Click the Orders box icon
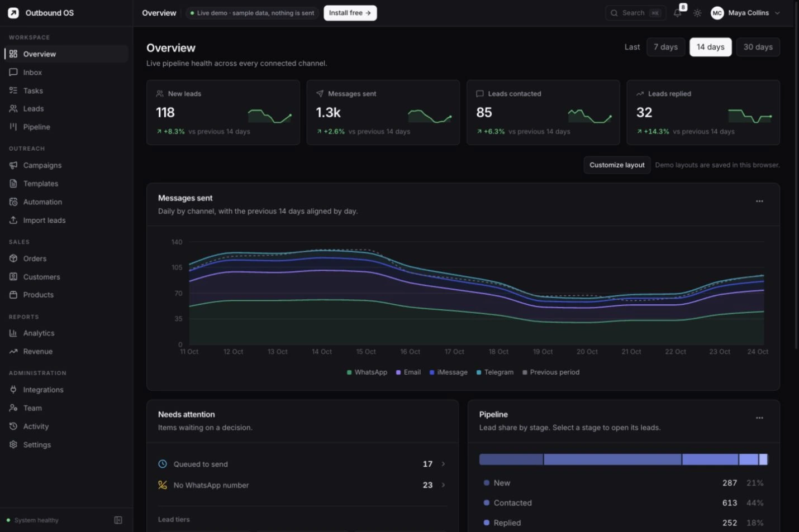Image resolution: width=799 pixels, height=532 pixels. tap(13, 258)
